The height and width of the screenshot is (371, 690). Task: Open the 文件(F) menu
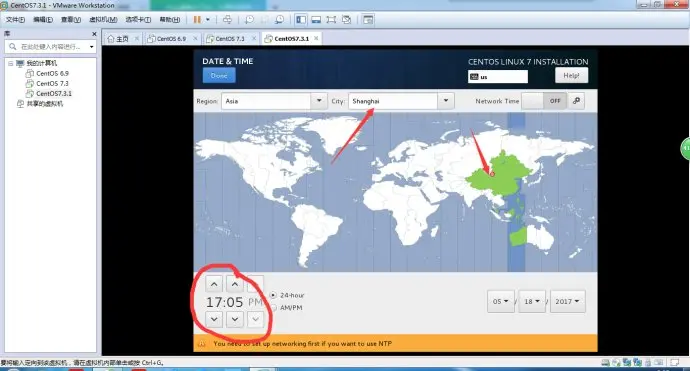coord(15,19)
